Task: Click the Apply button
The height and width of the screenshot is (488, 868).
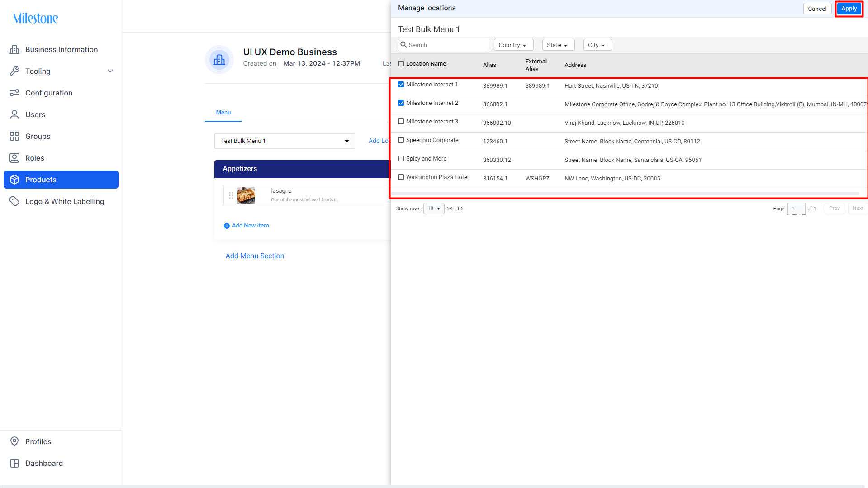Action: [x=849, y=9]
